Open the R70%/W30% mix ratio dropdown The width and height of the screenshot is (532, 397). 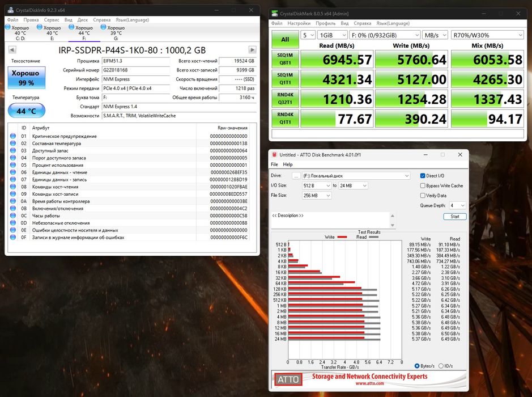pos(488,35)
